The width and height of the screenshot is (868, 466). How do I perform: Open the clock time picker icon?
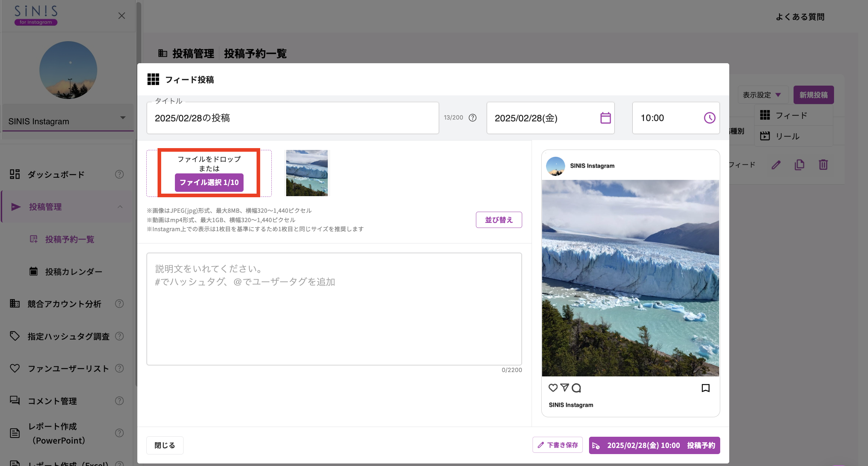coord(709,118)
